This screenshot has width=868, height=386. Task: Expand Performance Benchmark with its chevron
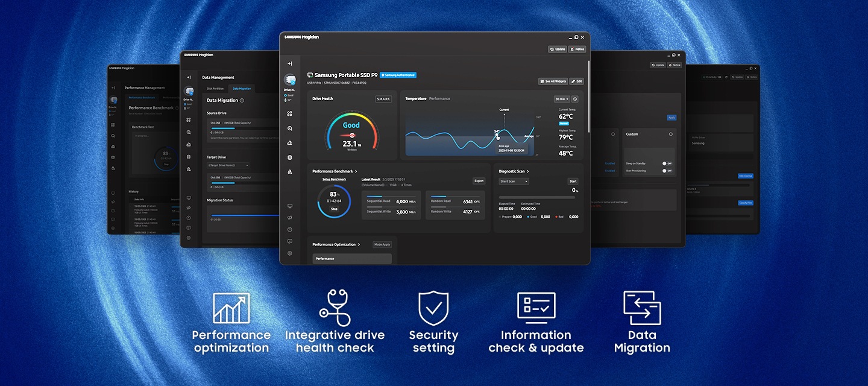pyautogui.click(x=356, y=171)
